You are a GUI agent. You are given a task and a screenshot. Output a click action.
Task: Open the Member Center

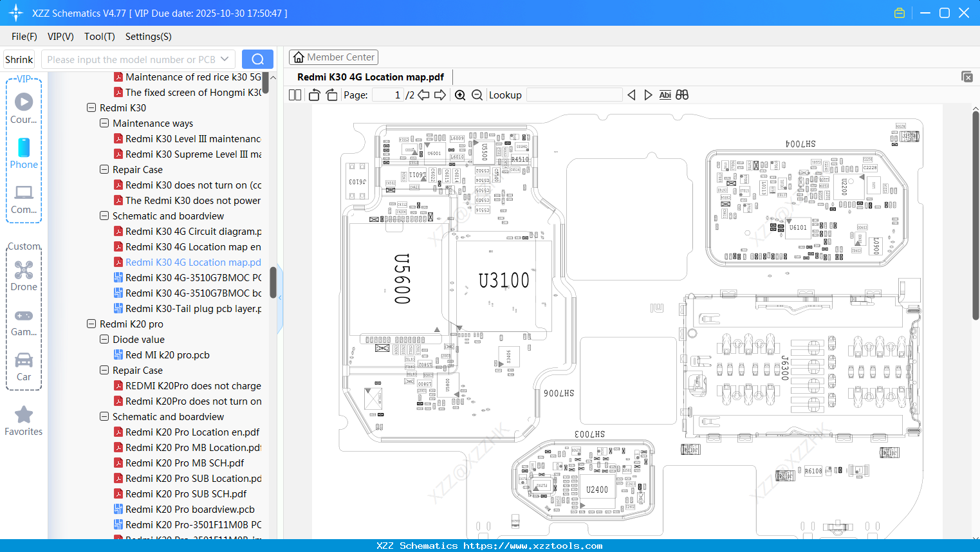[333, 57]
